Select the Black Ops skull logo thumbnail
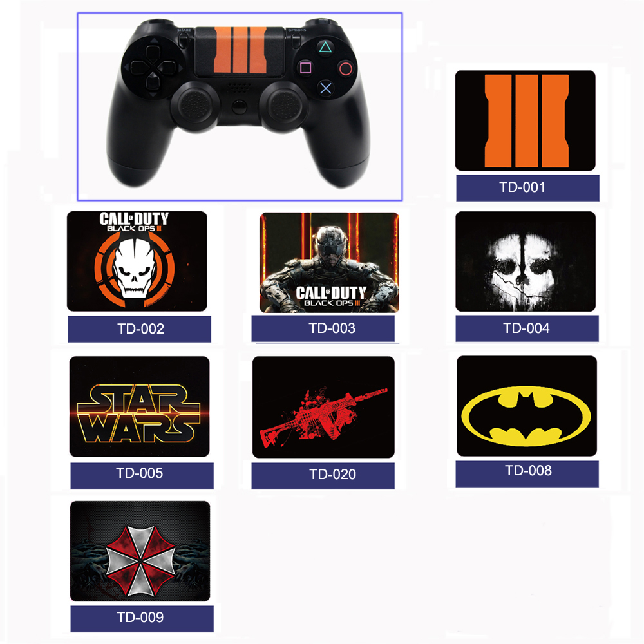This screenshot has height=644, width=644. pyautogui.click(x=137, y=261)
